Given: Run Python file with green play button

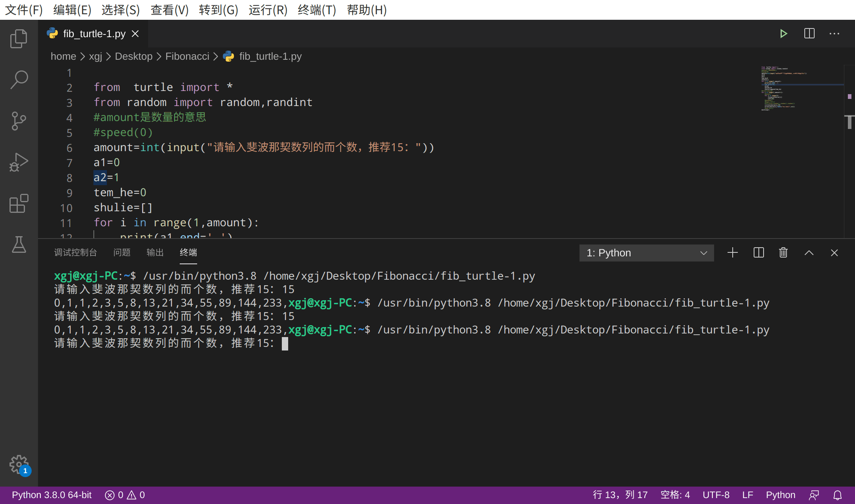Looking at the screenshot, I should 783,34.
